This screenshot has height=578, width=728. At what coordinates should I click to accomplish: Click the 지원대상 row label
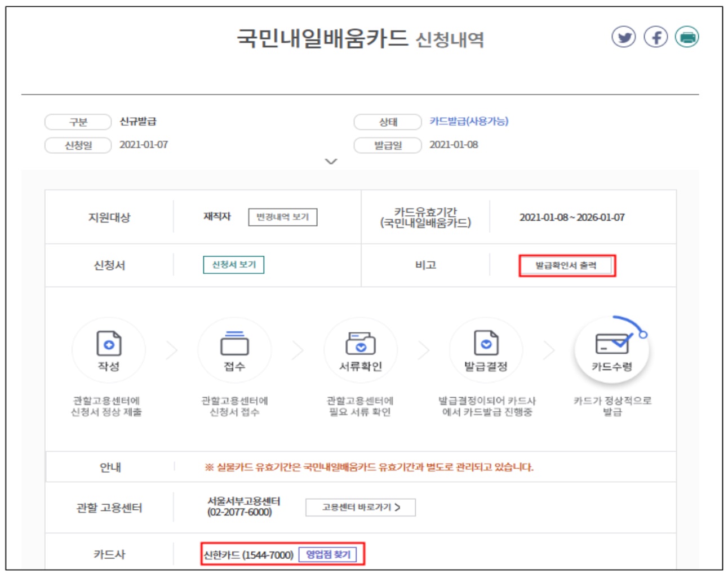(x=109, y=217)
